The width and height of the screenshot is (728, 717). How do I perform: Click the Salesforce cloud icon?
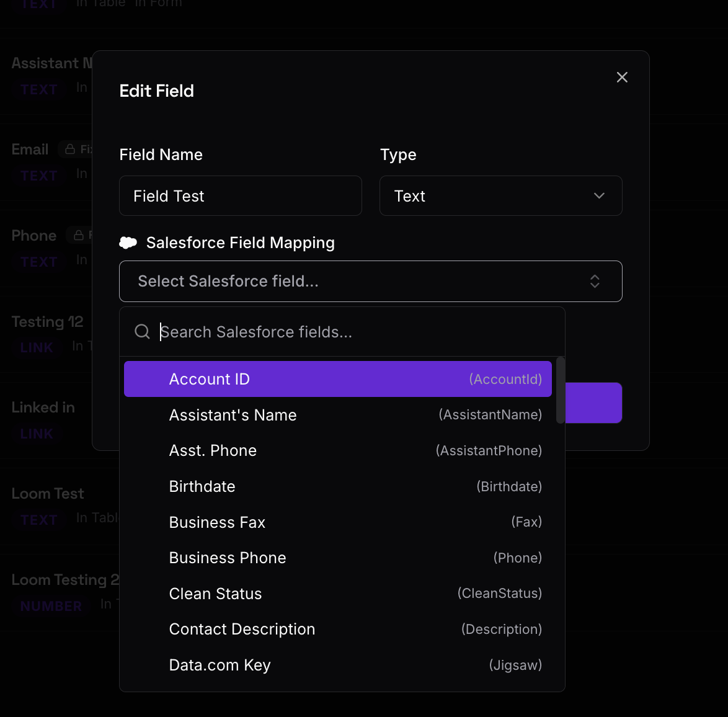128,243
